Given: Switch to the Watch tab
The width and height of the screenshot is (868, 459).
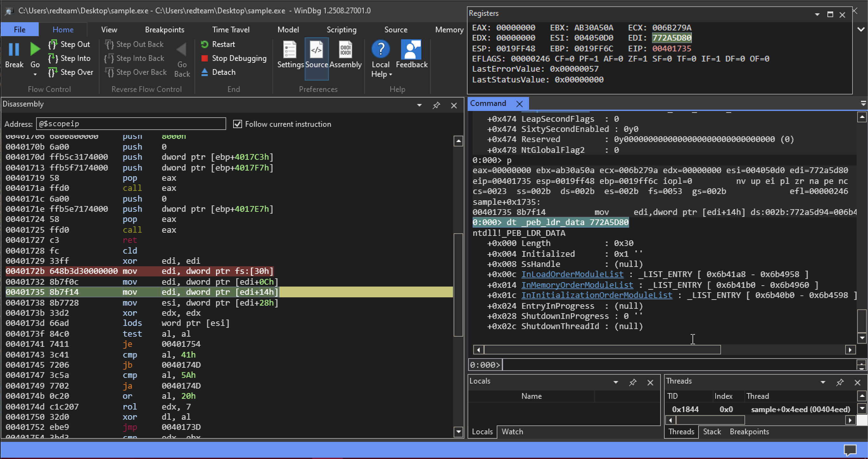Looking at the screenshot, I should (512, 432).
